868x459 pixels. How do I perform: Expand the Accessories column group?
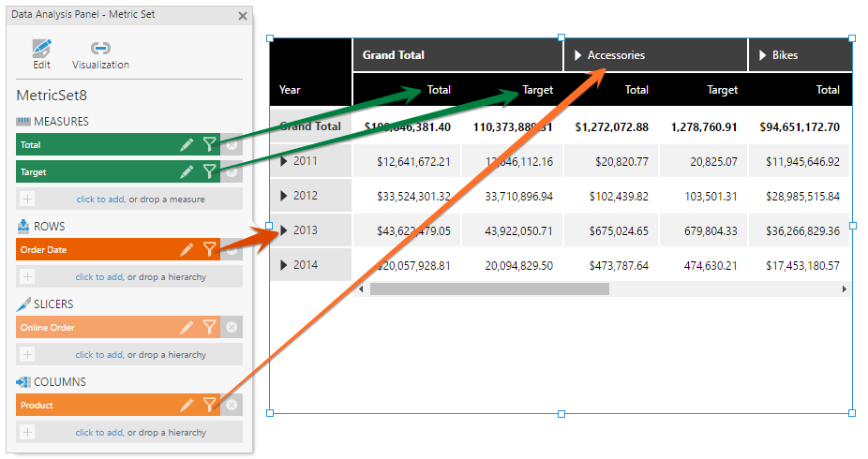coord(578,55)
